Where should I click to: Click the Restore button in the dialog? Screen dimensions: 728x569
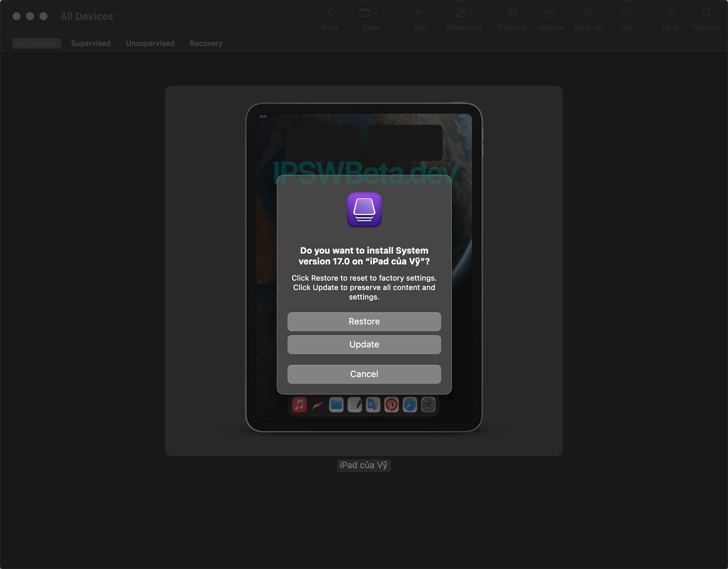coord(364,321)
